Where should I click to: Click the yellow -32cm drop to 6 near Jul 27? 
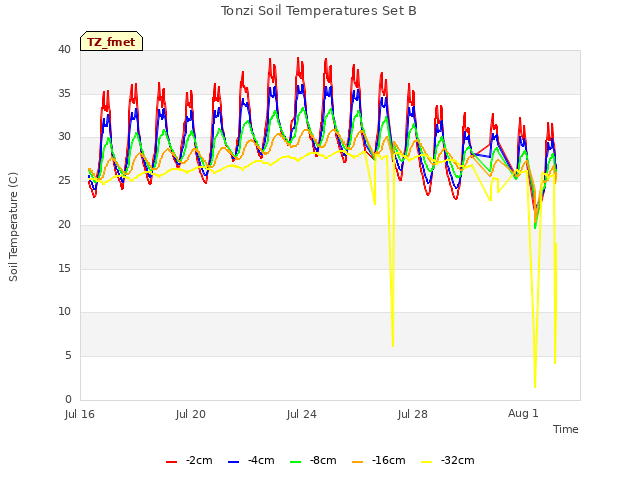pyautogui.click(x=393, y=345)
